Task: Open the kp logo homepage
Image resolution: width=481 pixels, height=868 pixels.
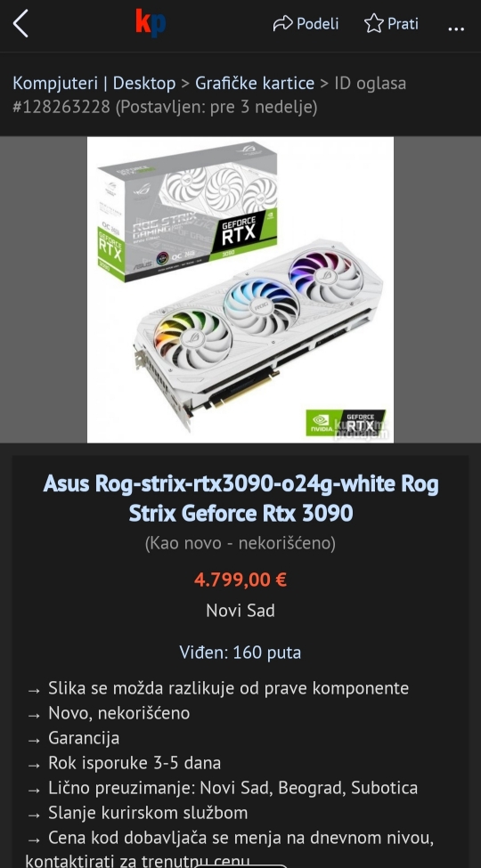Action: (x=151, y=24)
